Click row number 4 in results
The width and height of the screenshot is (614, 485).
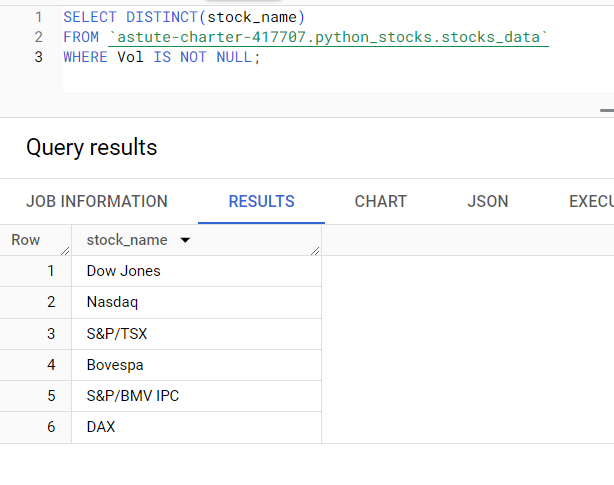point(51,365)
